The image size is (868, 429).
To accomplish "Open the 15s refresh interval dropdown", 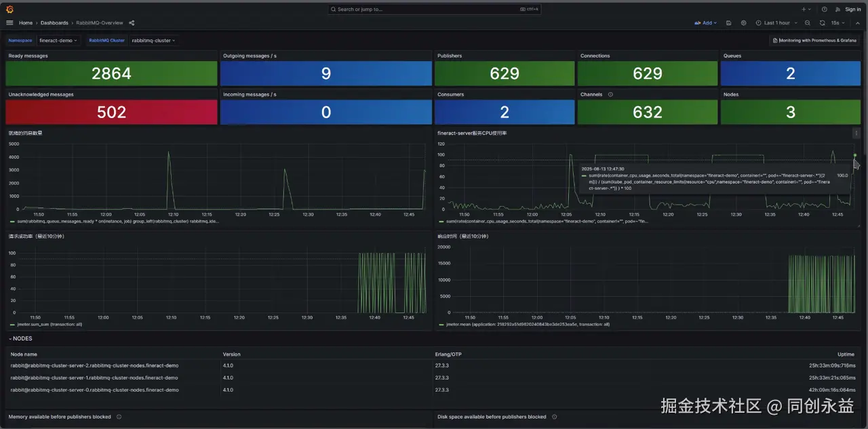I will pos(837,23).
